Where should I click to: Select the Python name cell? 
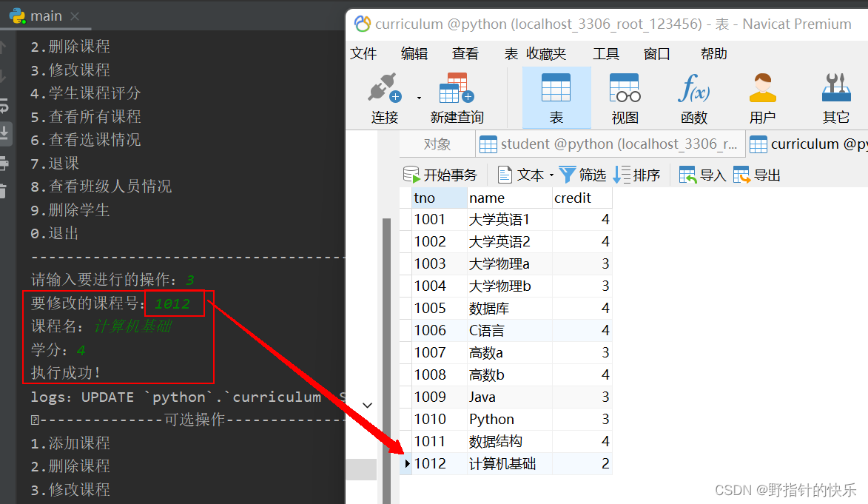click(510, 419)
